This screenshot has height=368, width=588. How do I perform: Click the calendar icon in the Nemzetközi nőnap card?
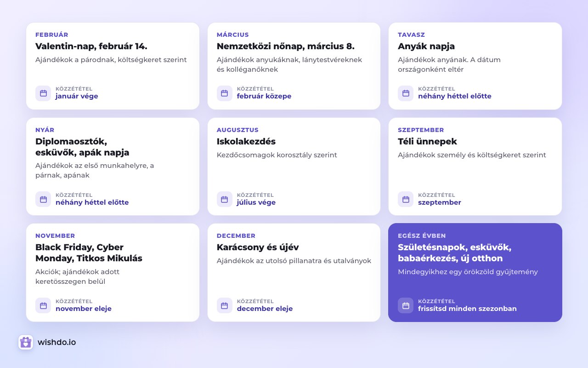225,93
